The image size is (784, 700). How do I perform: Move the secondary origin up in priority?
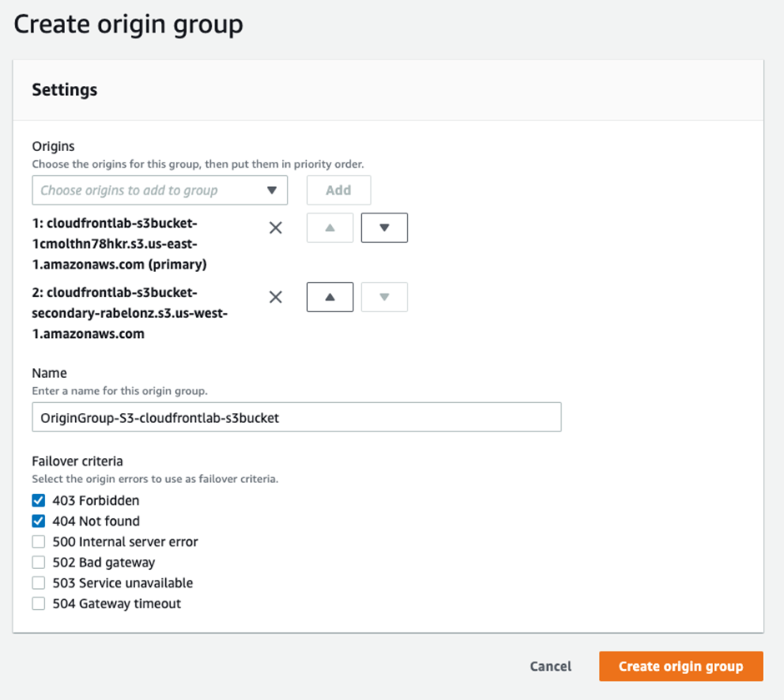click(329, 297)
